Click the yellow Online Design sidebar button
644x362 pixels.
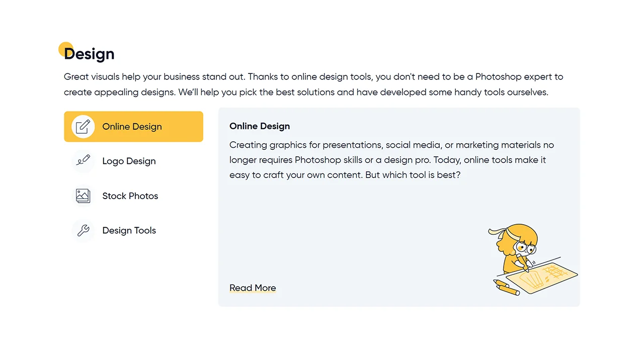[x=133, y=127]
